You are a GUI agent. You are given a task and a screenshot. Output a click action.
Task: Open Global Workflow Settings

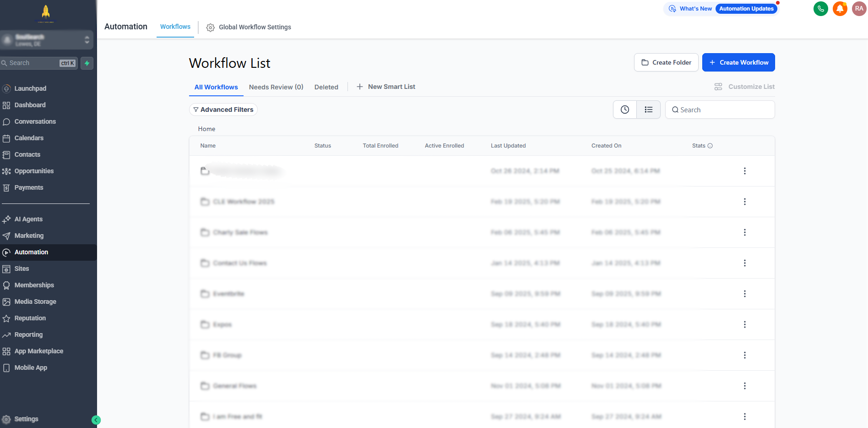click(249, 27)
